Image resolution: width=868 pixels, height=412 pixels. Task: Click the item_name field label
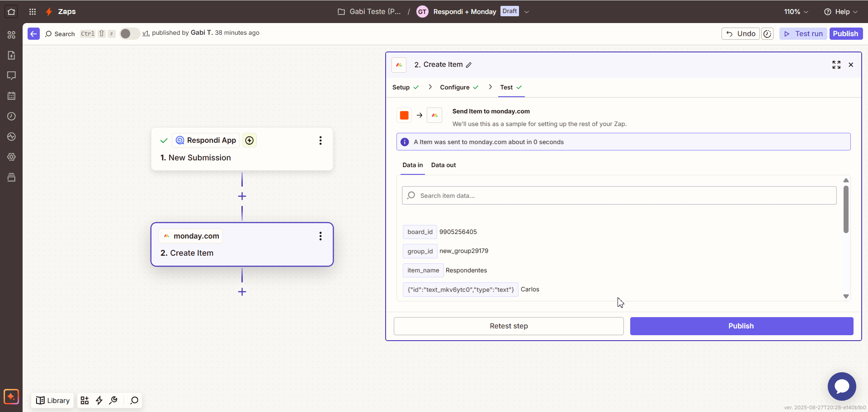pyautogui.click(x=423, y=270)
